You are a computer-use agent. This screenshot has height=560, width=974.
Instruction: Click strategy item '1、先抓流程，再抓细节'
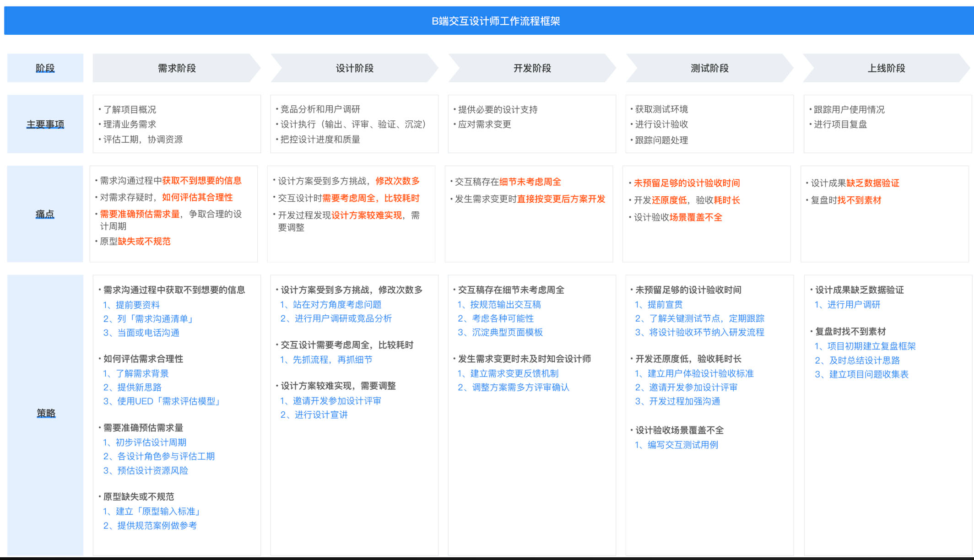326,360
